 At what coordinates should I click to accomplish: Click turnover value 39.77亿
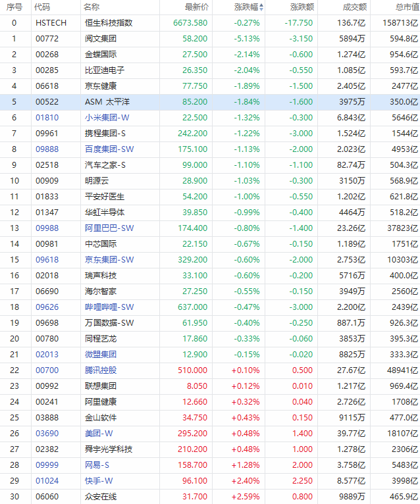351,434
